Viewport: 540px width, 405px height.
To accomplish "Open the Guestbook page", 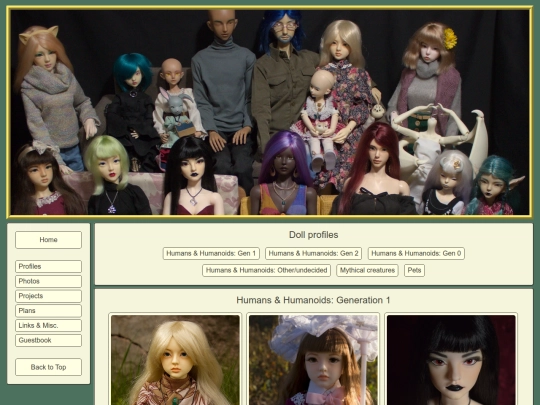I will pos(48,340).
